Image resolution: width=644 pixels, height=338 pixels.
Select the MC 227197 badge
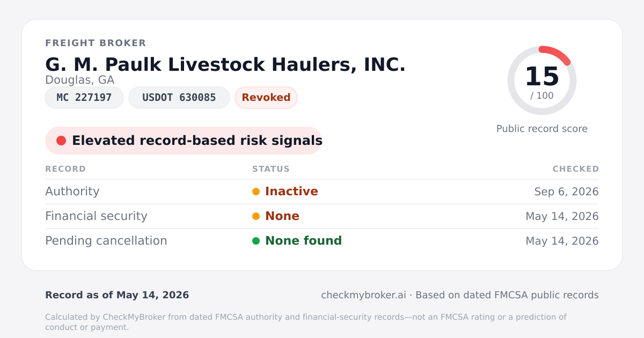pyautogui.click(x=84, y=98)
